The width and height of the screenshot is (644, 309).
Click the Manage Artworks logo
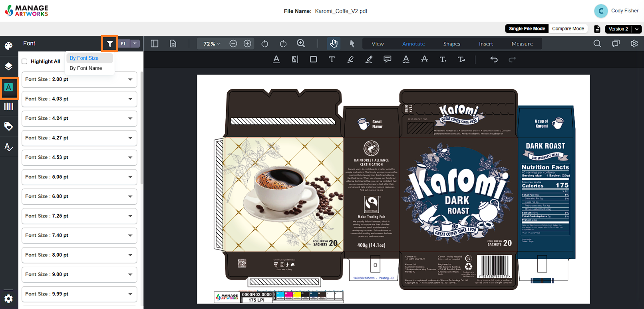coord(26,11)
